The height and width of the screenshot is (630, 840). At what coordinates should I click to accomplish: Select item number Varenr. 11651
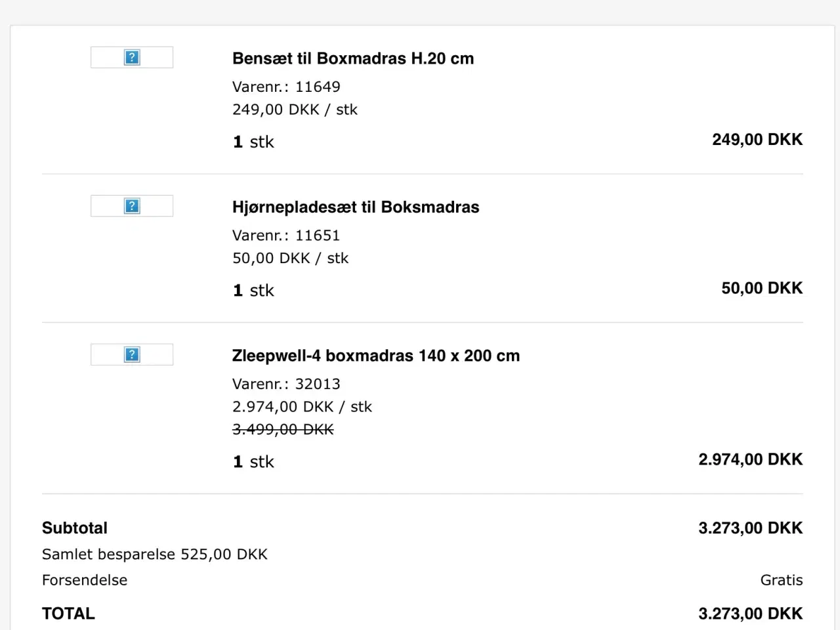pos(286,235)
